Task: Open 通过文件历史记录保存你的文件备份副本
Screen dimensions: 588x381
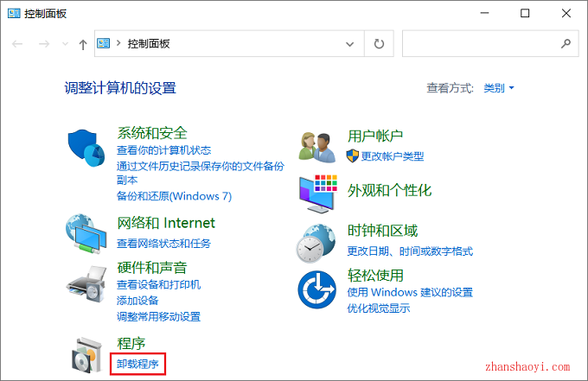Action: (x=201, y=173)
